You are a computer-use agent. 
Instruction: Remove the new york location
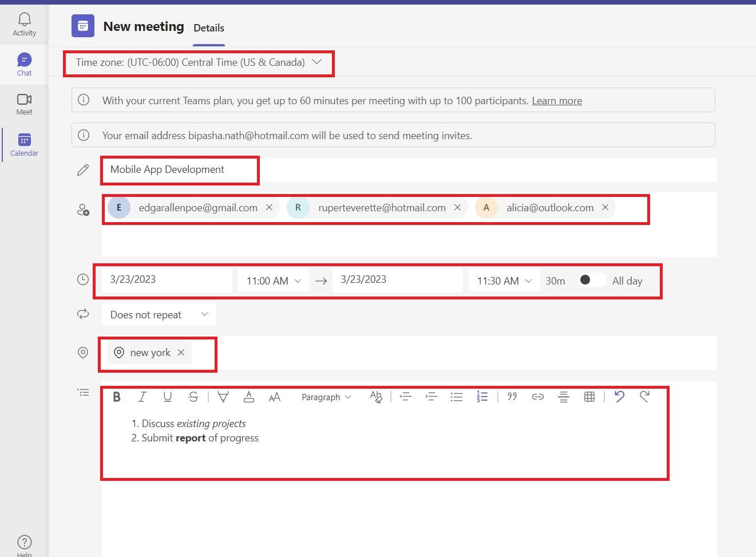tap(181, 353)
